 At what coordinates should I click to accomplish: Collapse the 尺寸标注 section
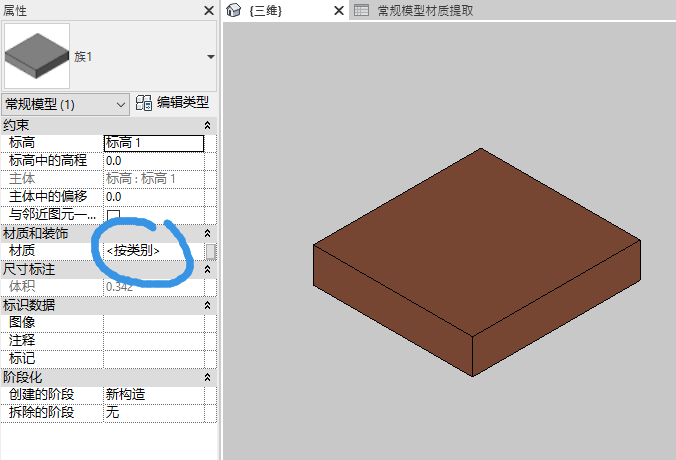[207, 269]
